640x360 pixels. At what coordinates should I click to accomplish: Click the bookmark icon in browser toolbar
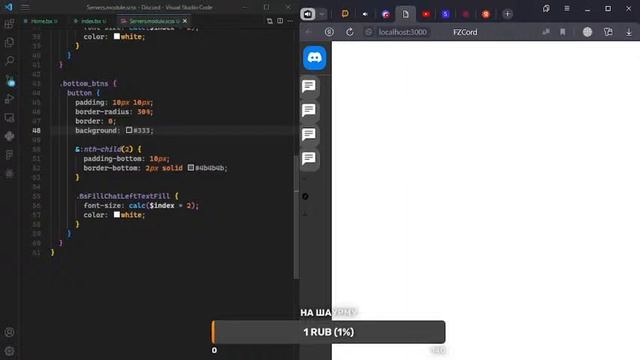click(563, 32)
